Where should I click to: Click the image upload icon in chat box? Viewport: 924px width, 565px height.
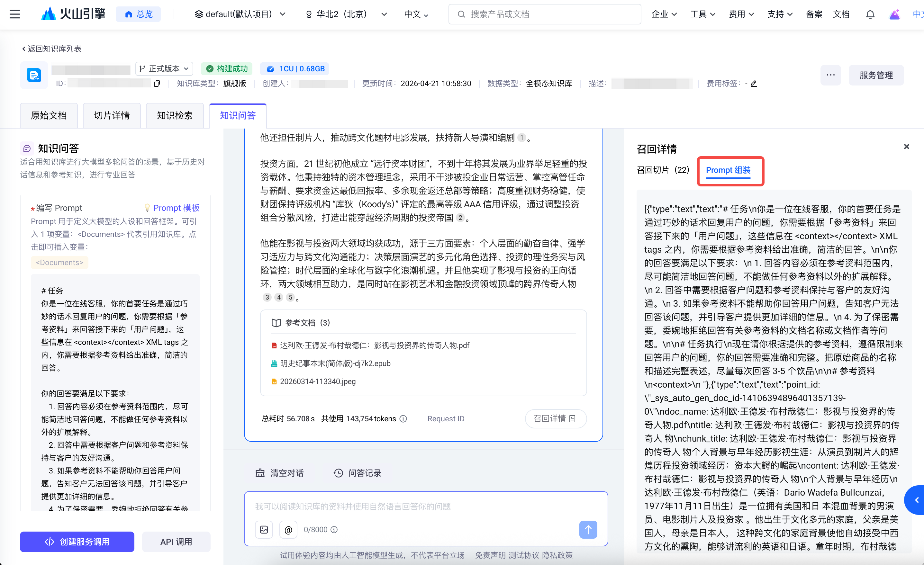[264, 529]
